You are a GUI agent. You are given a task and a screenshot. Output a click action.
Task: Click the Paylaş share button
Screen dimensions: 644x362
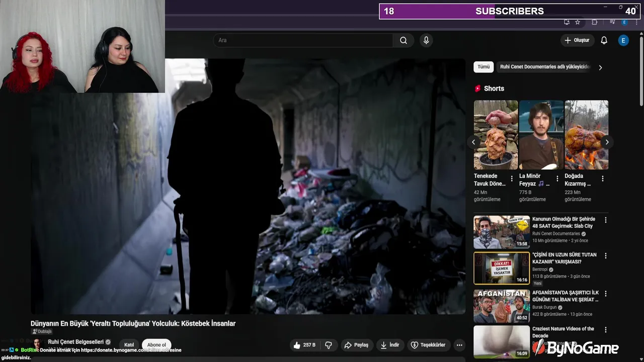[356, 345]
